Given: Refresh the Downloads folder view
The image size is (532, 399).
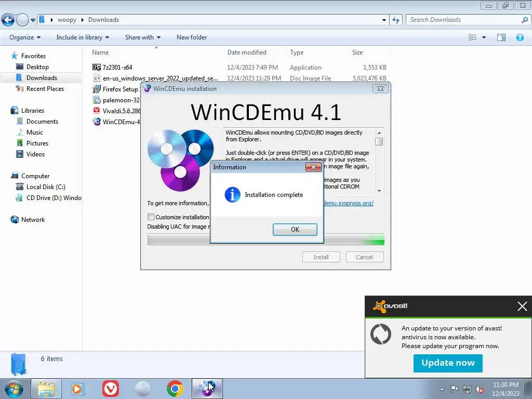Looking at the screenshot, I should click(x=396, y=20).
